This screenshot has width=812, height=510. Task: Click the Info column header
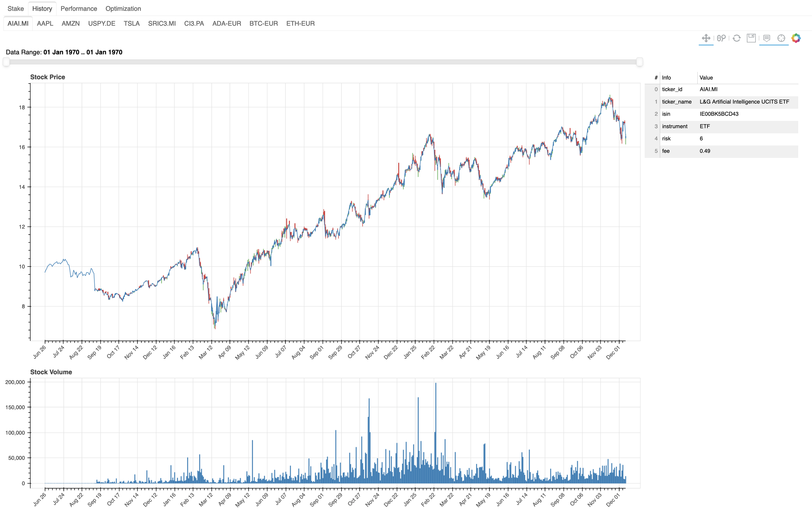point(666,78)
